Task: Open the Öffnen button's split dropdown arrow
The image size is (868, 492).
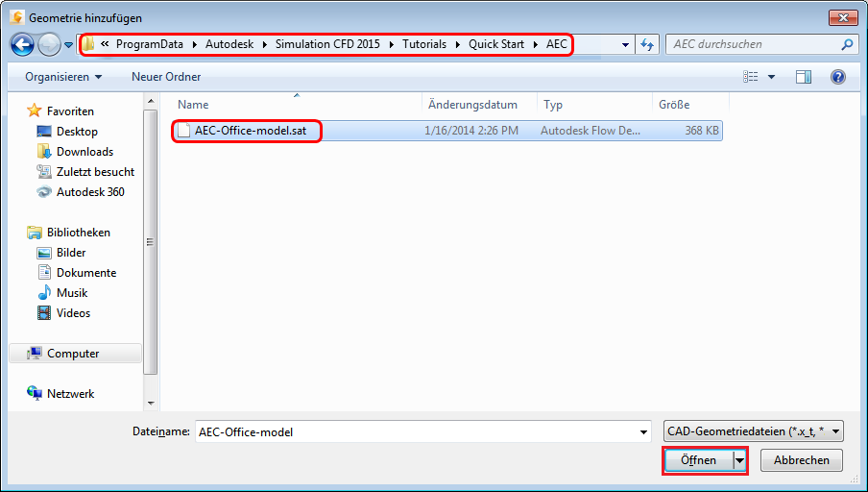Action: (739, 460)
